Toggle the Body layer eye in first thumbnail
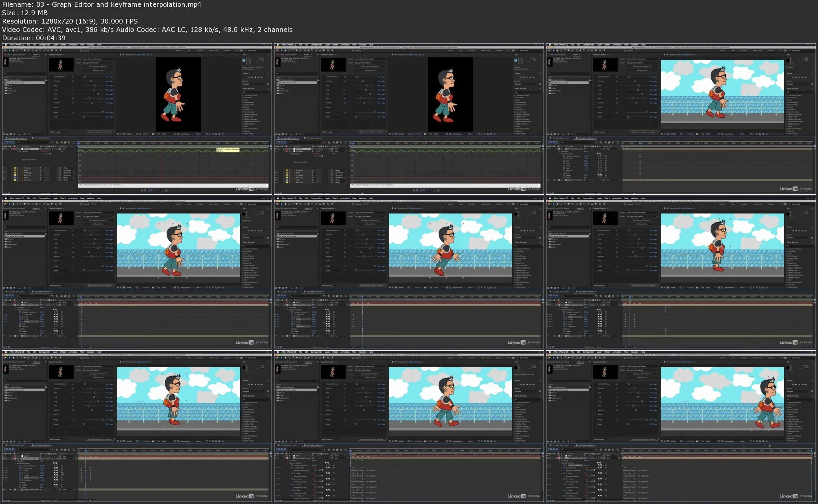This screenshot has width=818, height=504. tap(4, 170)
